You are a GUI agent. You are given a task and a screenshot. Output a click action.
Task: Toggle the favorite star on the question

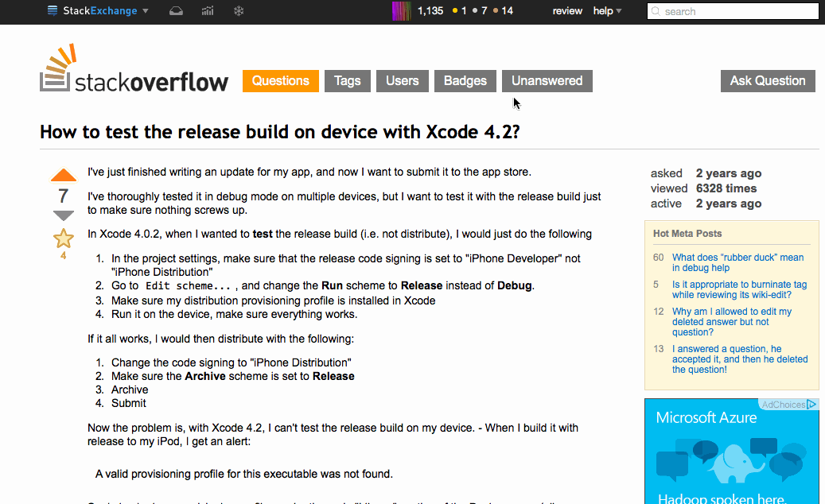[63, 238]
